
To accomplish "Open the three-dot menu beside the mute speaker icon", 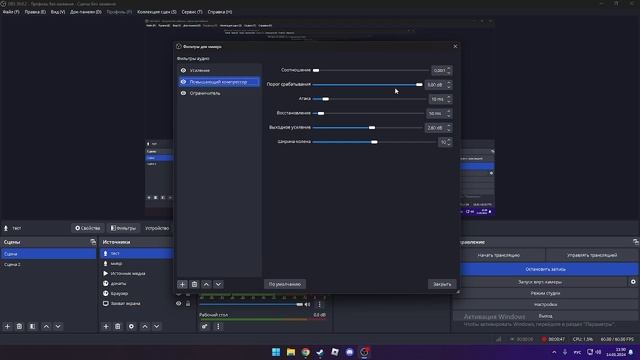I will tap(319, 304).
